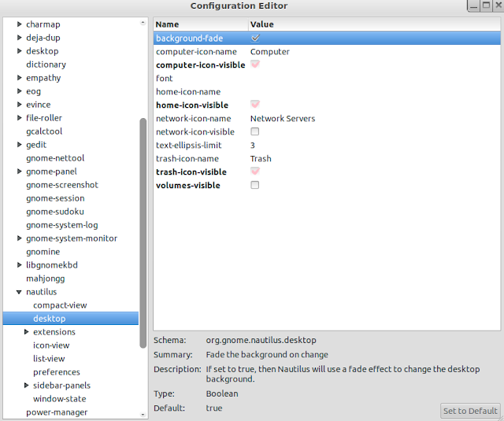Toggle home-icon-visible checkbox
The image size is (504, 421).
(255, 105)
